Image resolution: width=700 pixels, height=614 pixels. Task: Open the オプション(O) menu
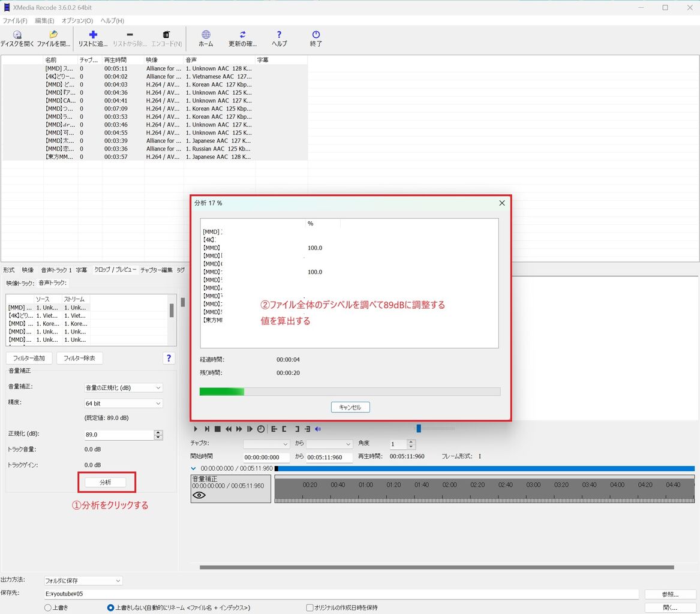tap(77, 20)
